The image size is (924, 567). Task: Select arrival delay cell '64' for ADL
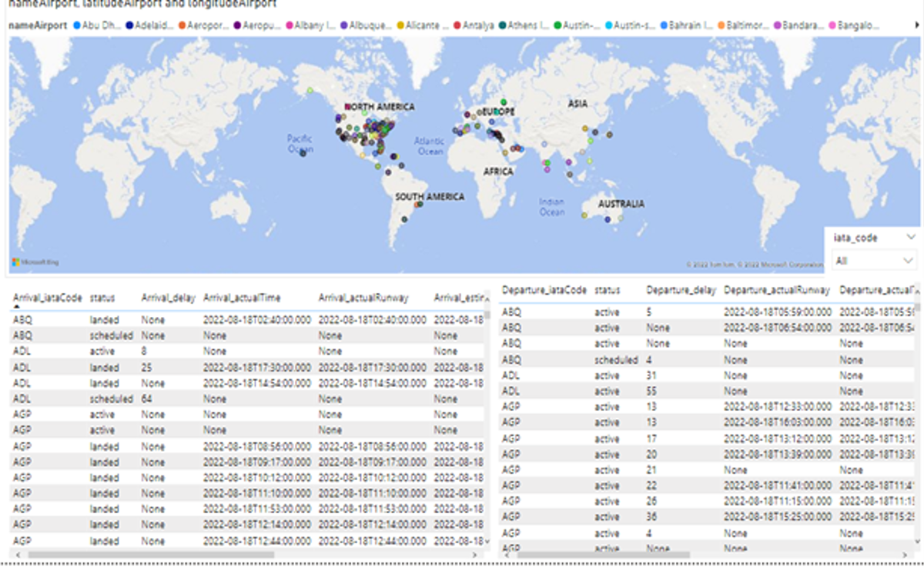tap(146, 399)
